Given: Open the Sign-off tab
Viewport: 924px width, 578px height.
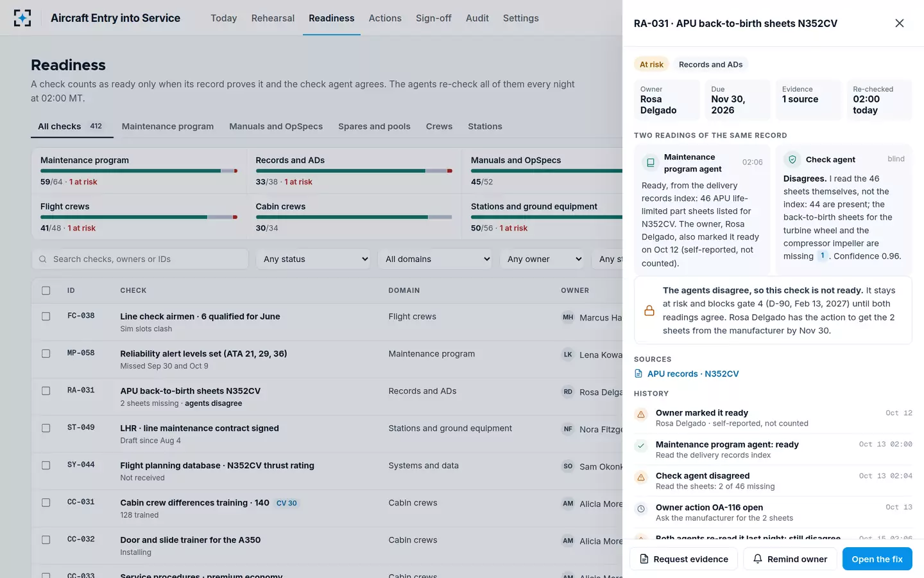Looking at the screenshot, I should [x=434, y=18].
